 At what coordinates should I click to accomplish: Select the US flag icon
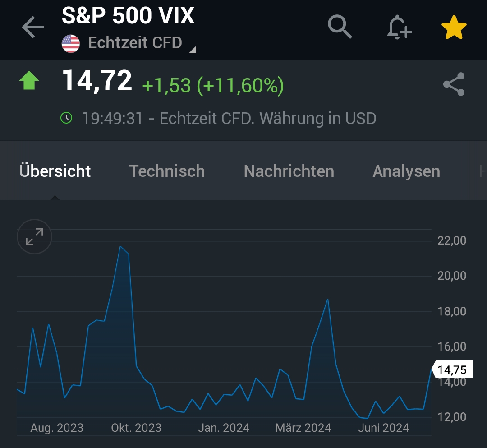click(x=71, y=43)
